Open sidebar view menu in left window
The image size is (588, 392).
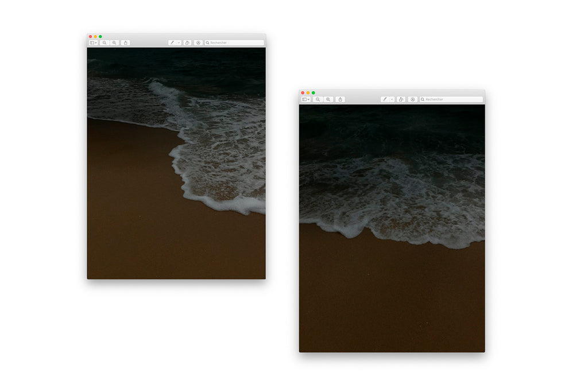click(x=93, y=43)
